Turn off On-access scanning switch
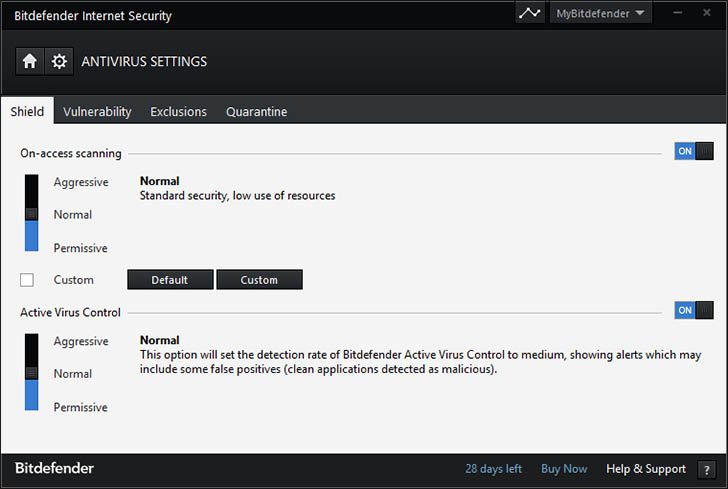Image resolution: width=728 pixels, height=489 pixels. pos(694,151)
